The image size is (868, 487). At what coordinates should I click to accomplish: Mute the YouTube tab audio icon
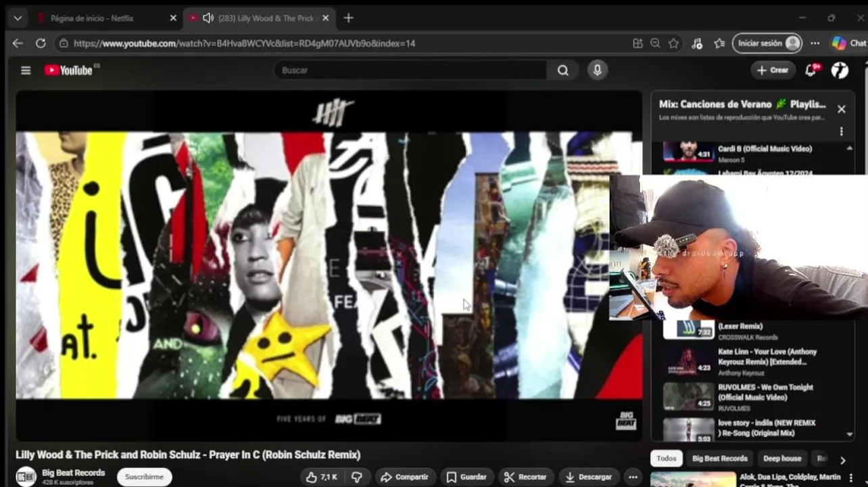pos(208,18)
